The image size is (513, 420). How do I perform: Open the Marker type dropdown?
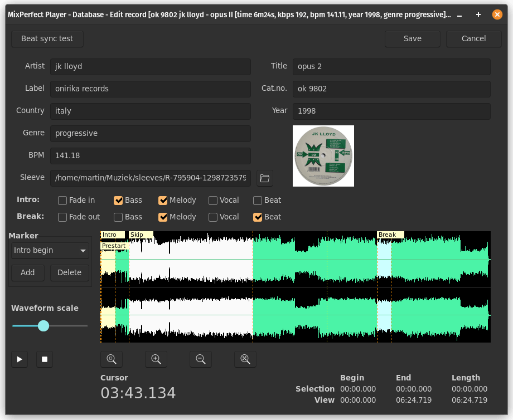pyautogui.click(x=50, y=251)
